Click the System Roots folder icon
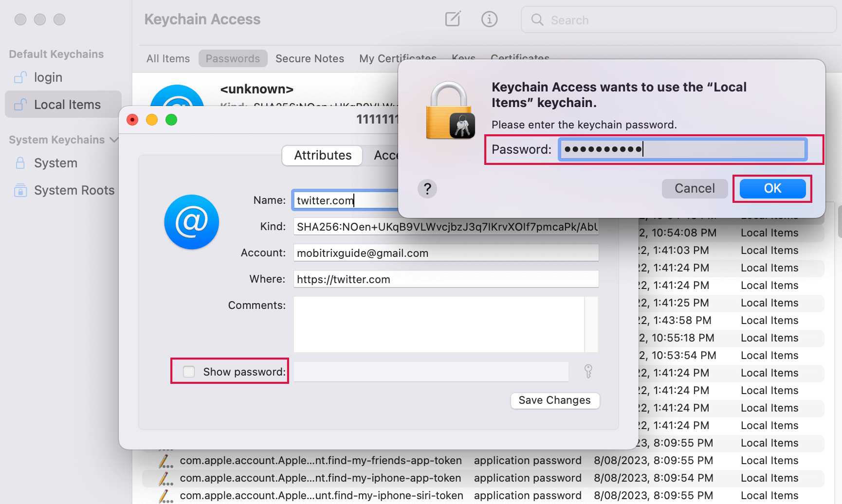Viewport: 842px width, 504px height. 20,190
